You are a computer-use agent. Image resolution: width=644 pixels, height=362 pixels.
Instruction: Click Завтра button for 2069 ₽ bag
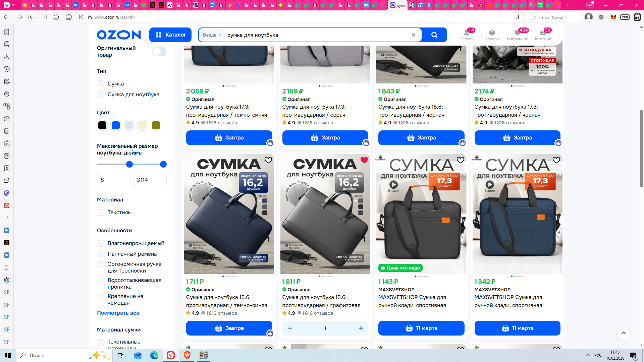[229, 138]
